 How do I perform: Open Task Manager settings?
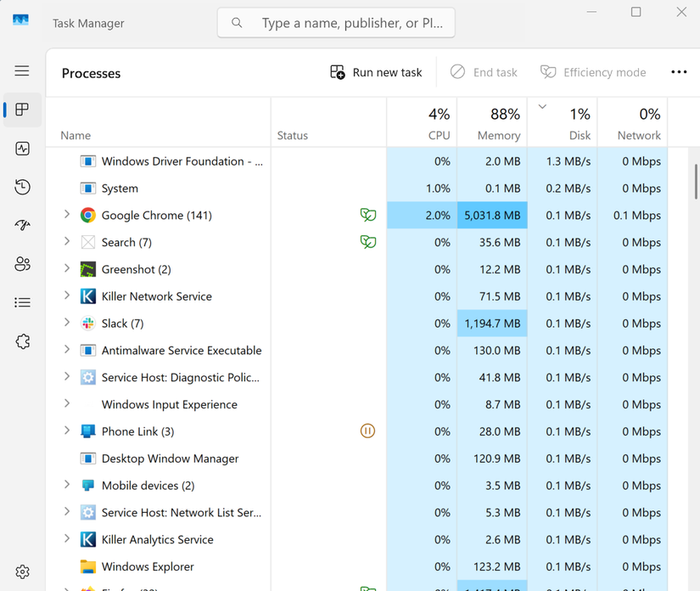pyautogui.click(x=21, y=571)
